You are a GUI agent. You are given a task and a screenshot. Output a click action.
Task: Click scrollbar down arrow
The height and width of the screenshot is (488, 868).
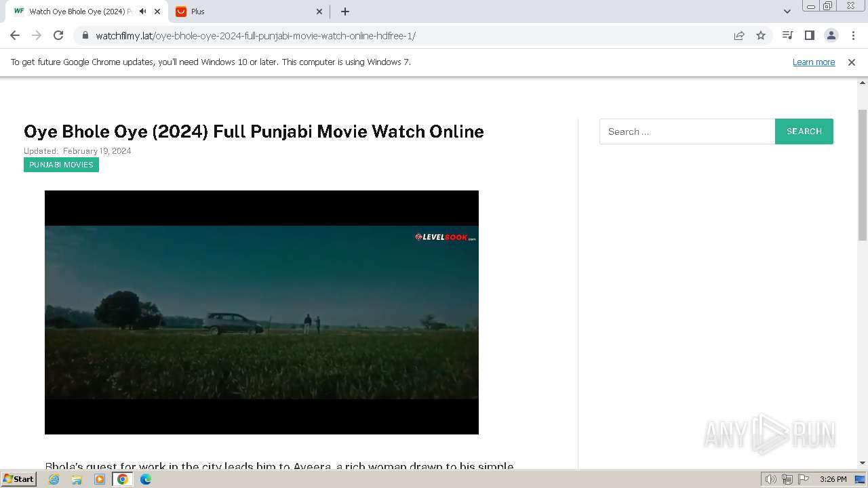863,463
